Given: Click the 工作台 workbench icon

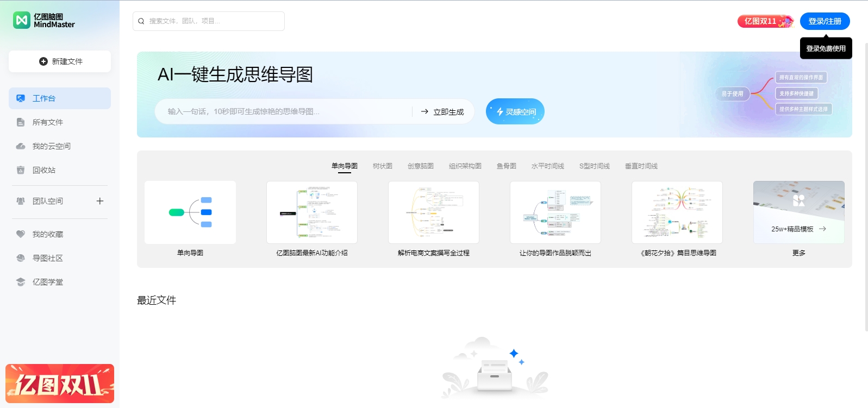Looking at the screenshot, I should tap(21, 98).
